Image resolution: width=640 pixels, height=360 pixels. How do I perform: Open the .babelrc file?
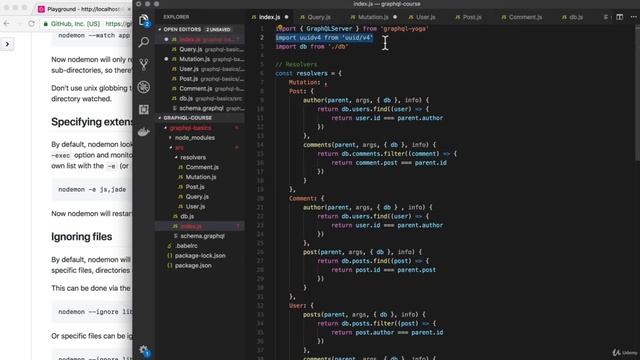[200, 246]
